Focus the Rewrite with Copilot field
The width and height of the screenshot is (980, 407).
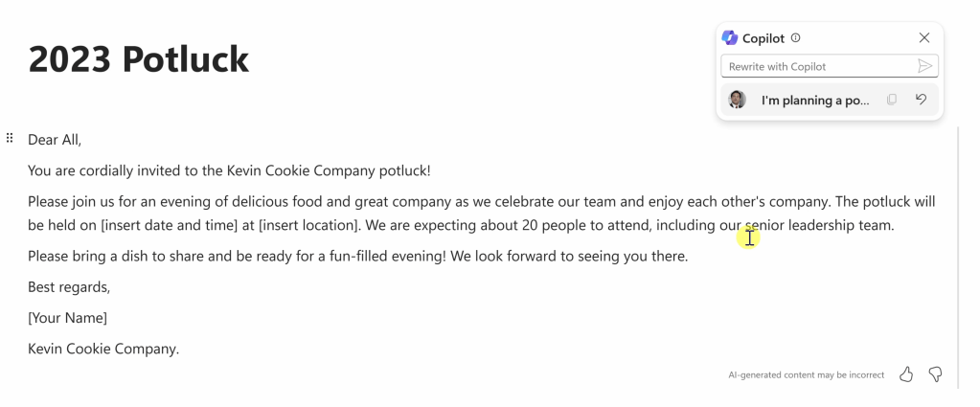(x=814, y=66)
